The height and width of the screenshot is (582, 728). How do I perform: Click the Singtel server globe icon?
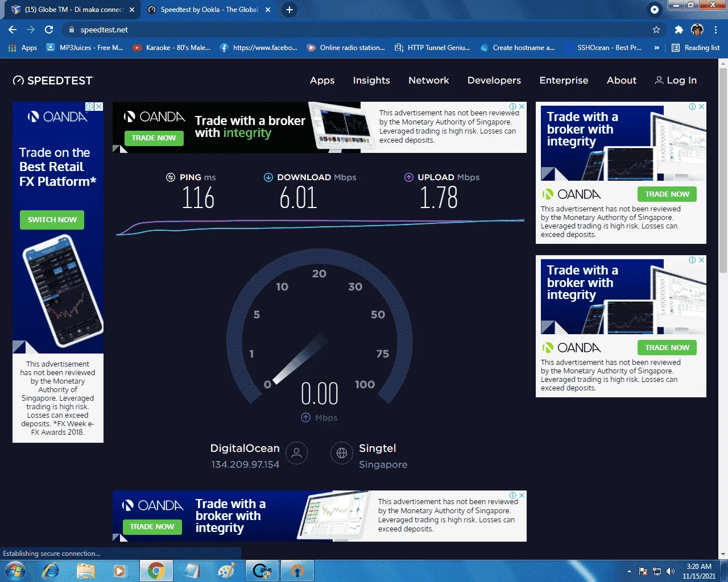point(342,453)
